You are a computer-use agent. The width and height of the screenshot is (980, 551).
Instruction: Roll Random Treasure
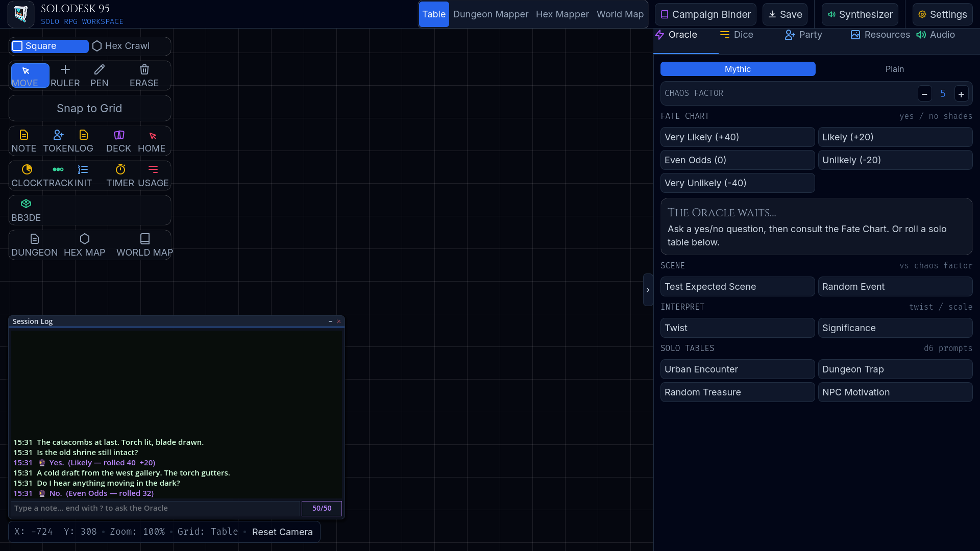(738, 392)
